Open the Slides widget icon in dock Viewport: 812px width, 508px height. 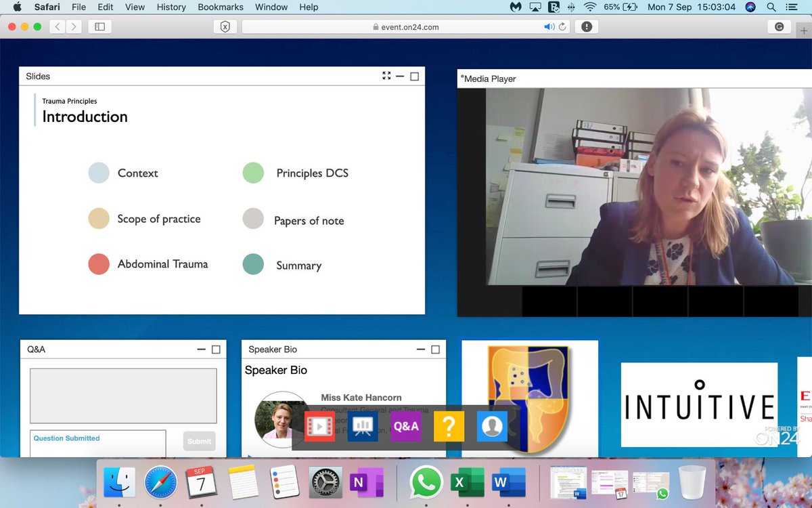coord(363,426)
